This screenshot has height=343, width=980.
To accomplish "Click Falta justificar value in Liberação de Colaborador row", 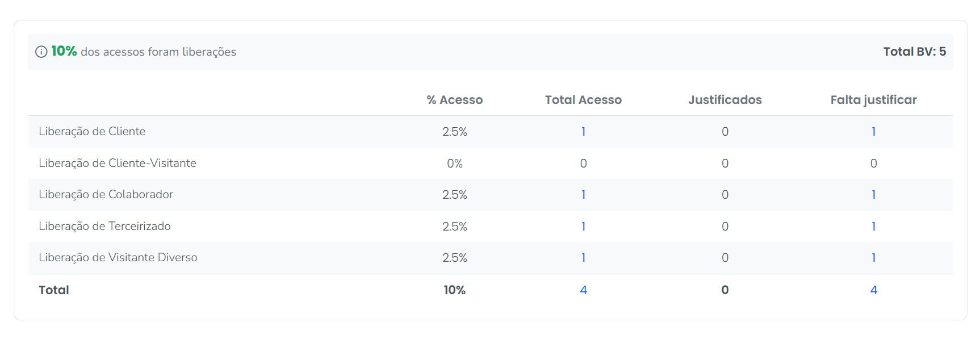I will [x=873, y=195].
